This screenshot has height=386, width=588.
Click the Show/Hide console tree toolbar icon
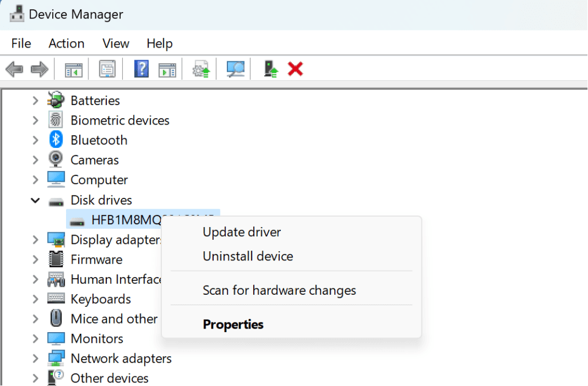pyautogui.click(x=72, y=68)
